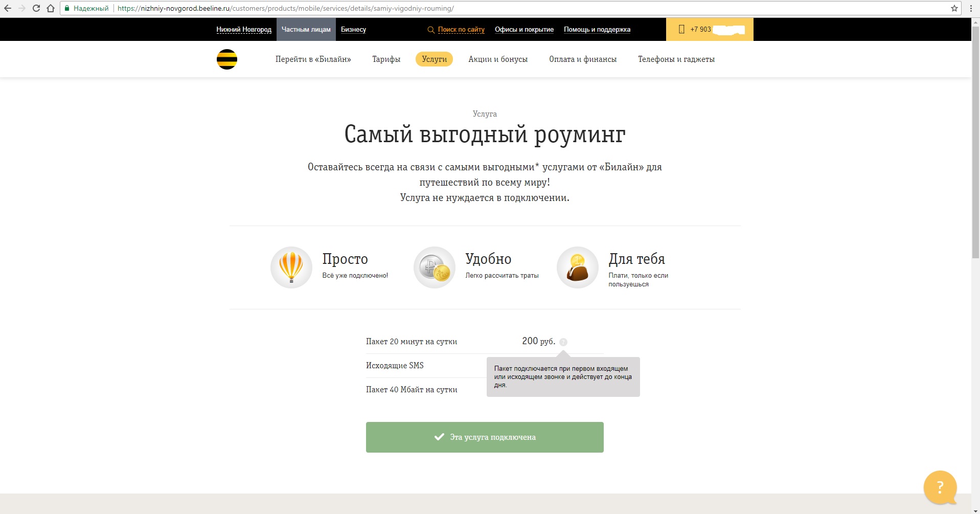Screen dimensions: 980x514
Task: Go to browser home page icon
Action: pyautogui.click(x=51, y=8)
